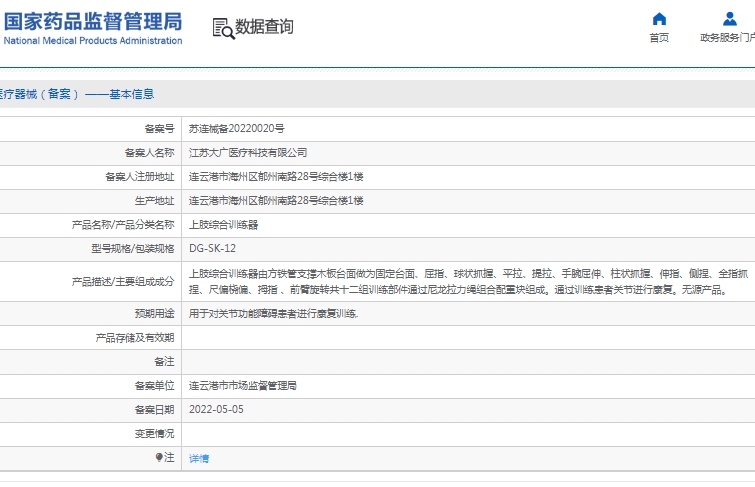Image resolution: width=755 pixels, height=487 pixels.
Task: Click the 政务服务门户 text link
Action: [x=727, y=38]
